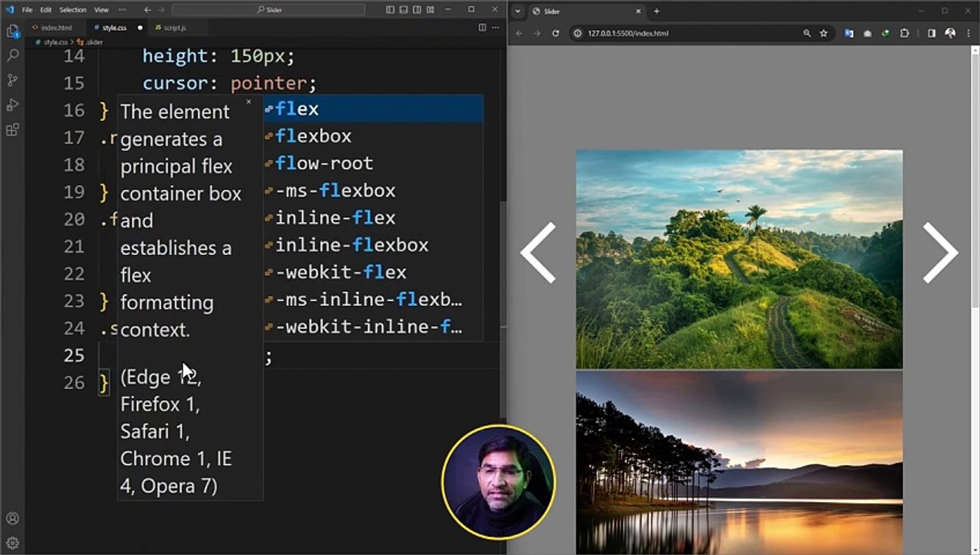
Task: Toggle the Chrome side panel
Action: click(x=931, y=33)
